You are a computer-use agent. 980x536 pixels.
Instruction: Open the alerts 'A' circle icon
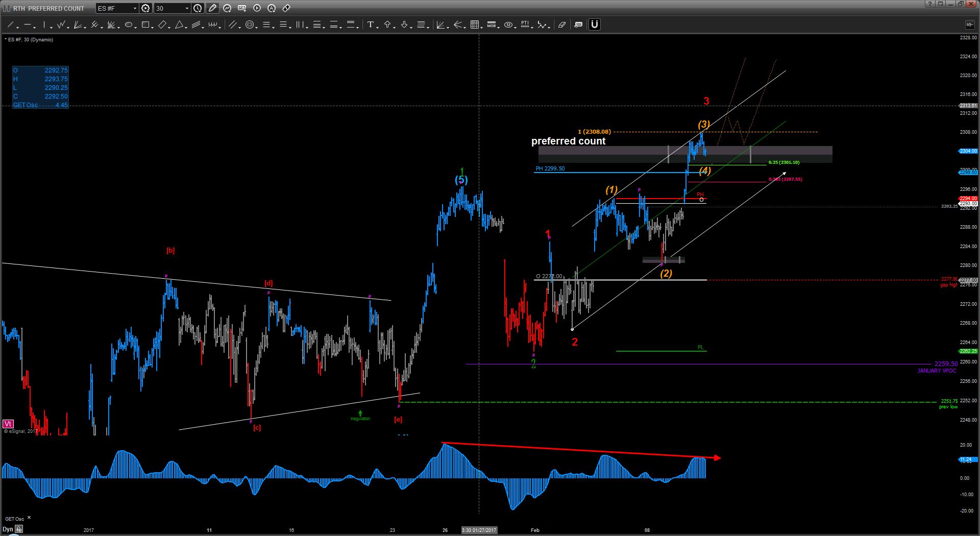click(x=272, y=8)
